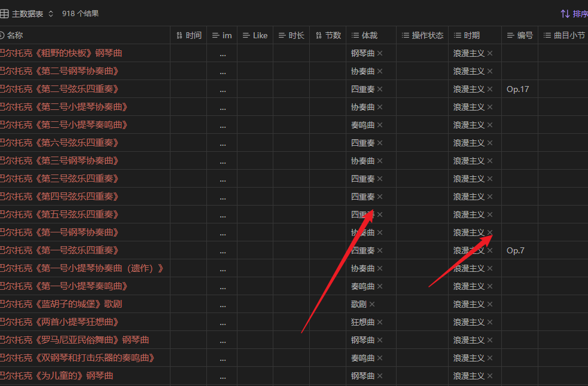The image size is (588, 386).
Task: Remove 浪漫主义 tag in 《第一号钢琴协奏曲》 row
Action: [x=490, y=232]
